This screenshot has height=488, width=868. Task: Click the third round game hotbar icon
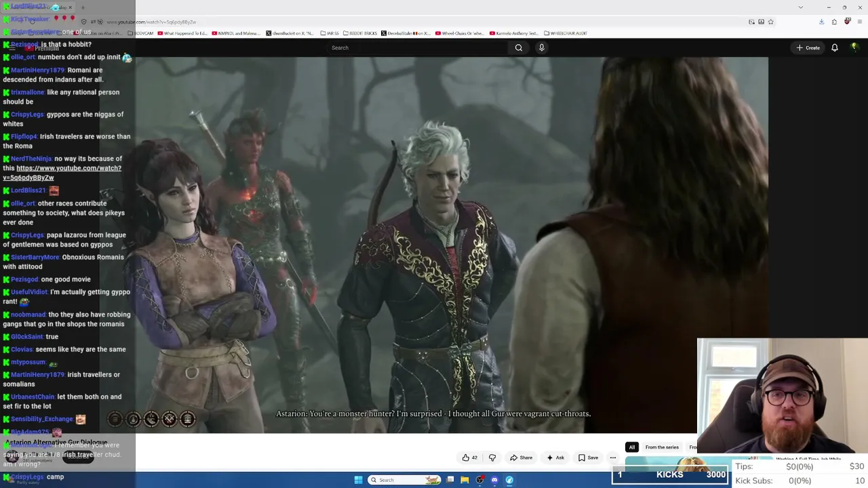coord(151,420)
